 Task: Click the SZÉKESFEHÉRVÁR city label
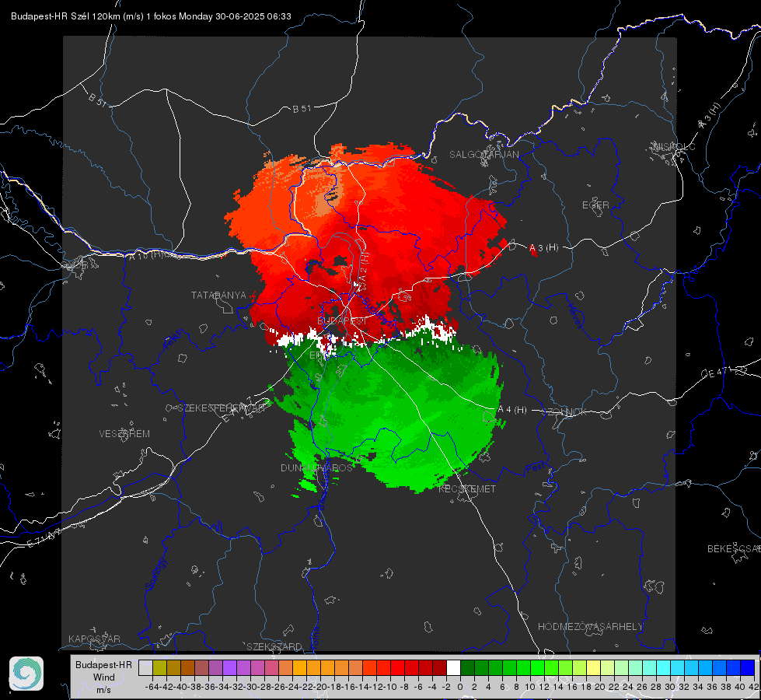tap(221, 408)
